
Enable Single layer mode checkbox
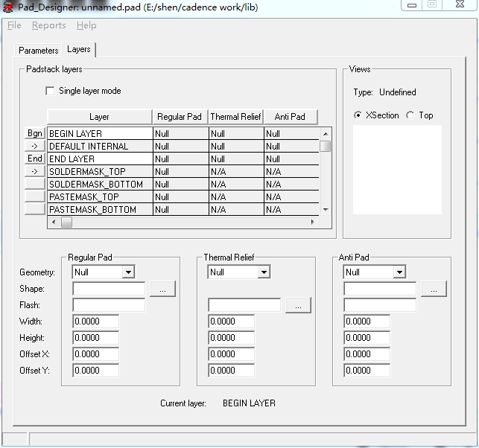tap(51, 91)
